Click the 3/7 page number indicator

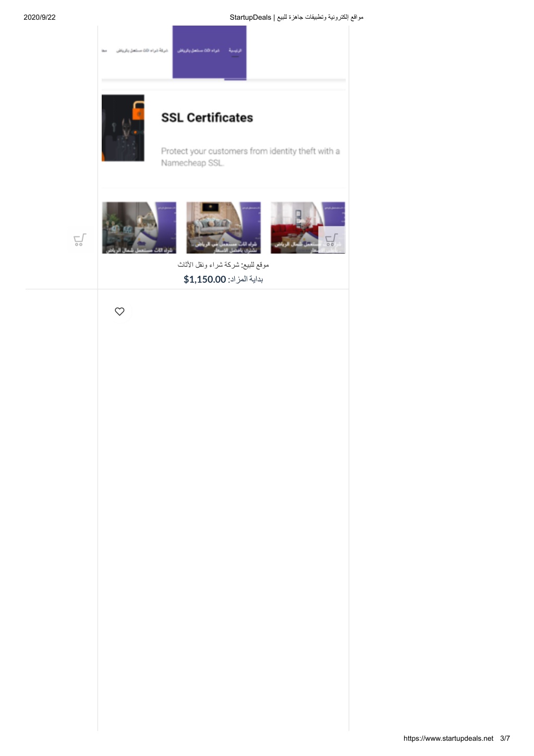tap(505, 738)
